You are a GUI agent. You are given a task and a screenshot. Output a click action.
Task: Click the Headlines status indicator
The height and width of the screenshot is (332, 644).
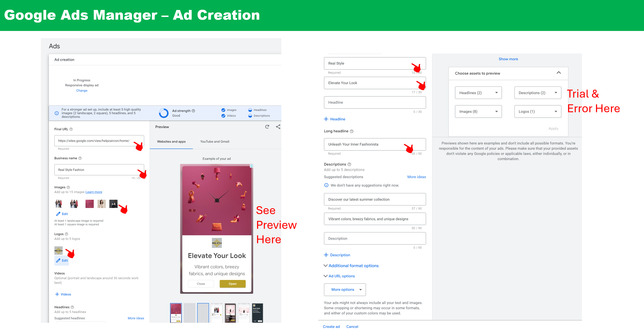(250, 110)
